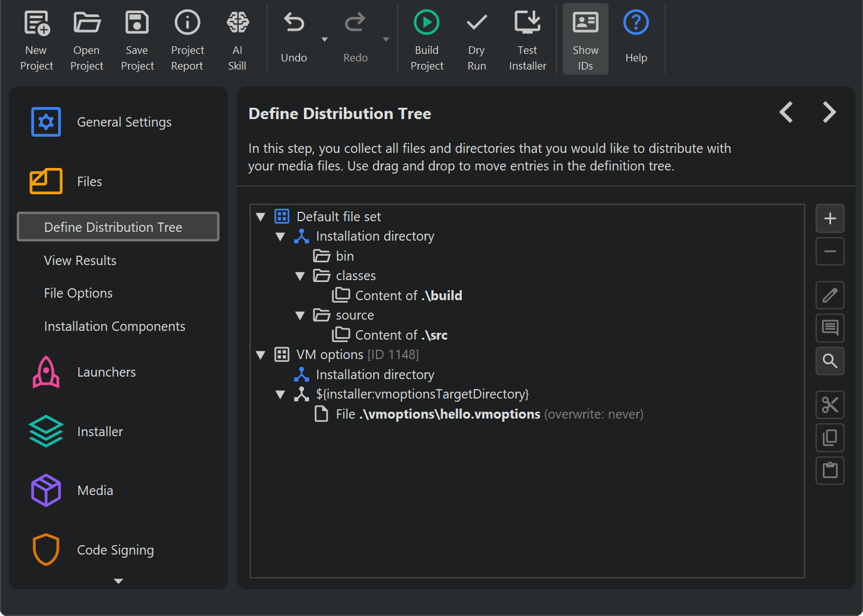
Task: Click the down arrow below Code Signing
Action: coord(118,581)
